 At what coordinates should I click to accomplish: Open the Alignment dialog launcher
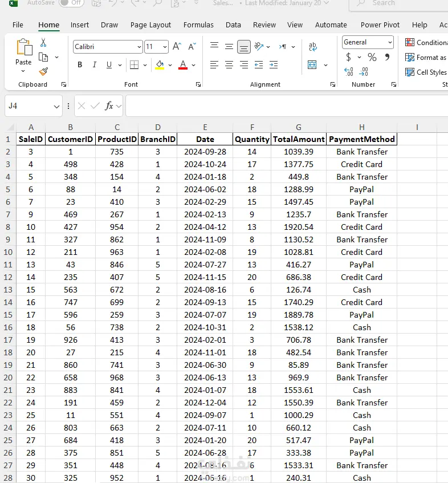(333, 84)
